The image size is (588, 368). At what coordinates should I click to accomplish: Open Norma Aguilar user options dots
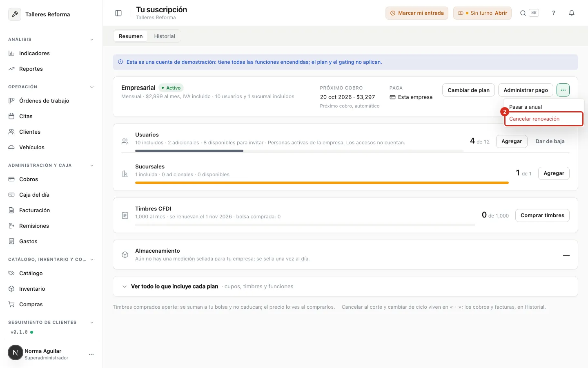[x=91, y=354]
